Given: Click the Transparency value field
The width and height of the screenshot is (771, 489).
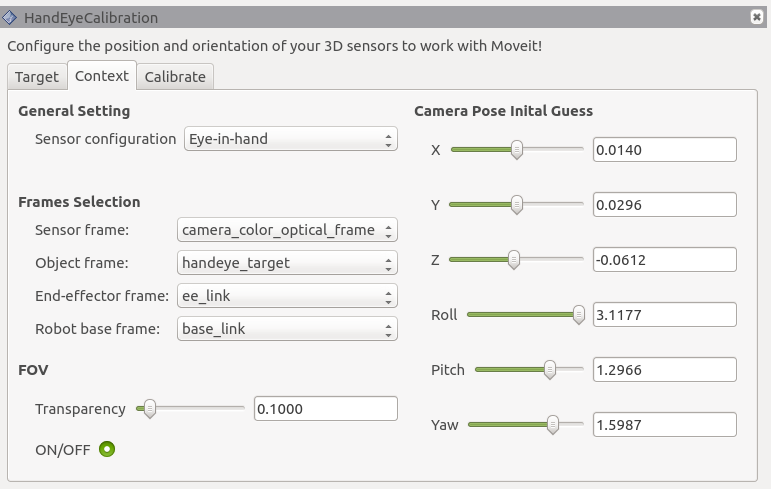Looking at the screenshot, I should coord(326,409).
